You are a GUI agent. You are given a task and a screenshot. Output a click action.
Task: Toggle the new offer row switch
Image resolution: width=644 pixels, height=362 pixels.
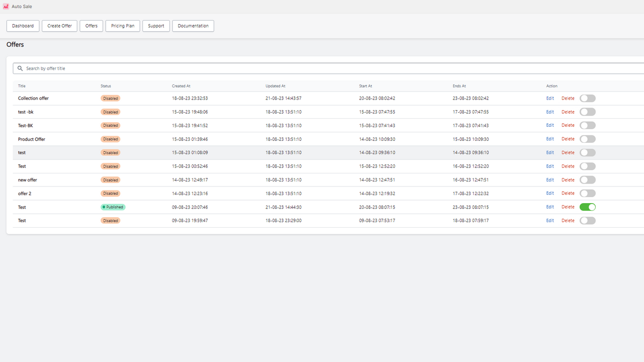[x=587, y=180]
